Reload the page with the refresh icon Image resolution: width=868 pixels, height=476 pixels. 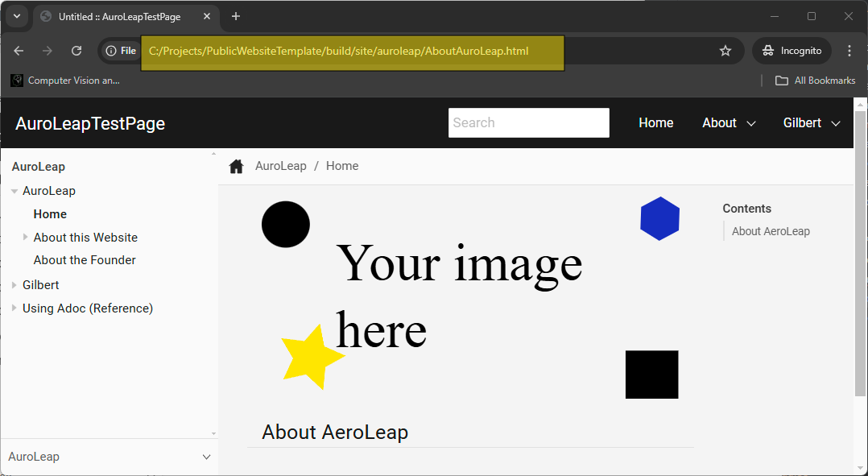(x=76, y=51)
